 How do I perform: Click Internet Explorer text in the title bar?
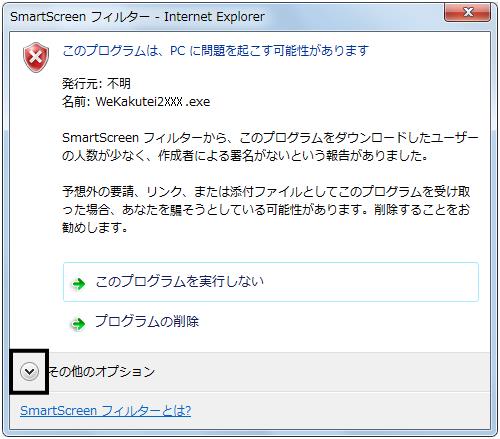pos(214,16)
